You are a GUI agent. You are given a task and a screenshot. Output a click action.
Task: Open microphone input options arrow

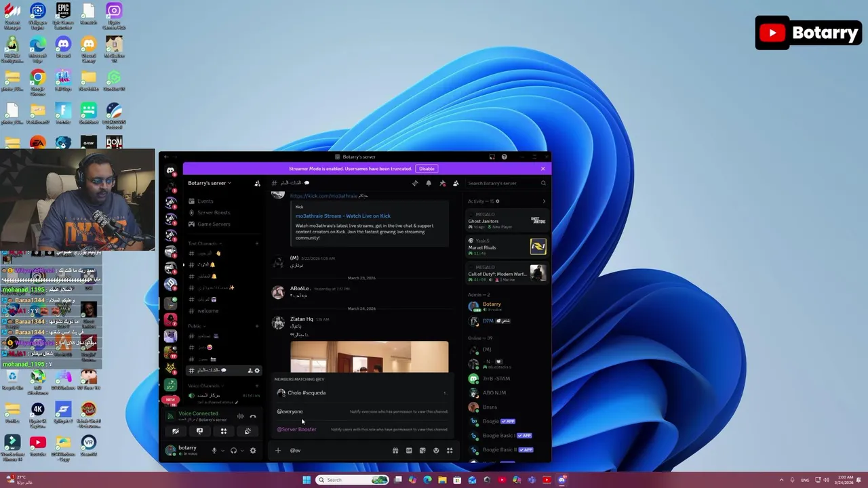[x=222, y=451]
